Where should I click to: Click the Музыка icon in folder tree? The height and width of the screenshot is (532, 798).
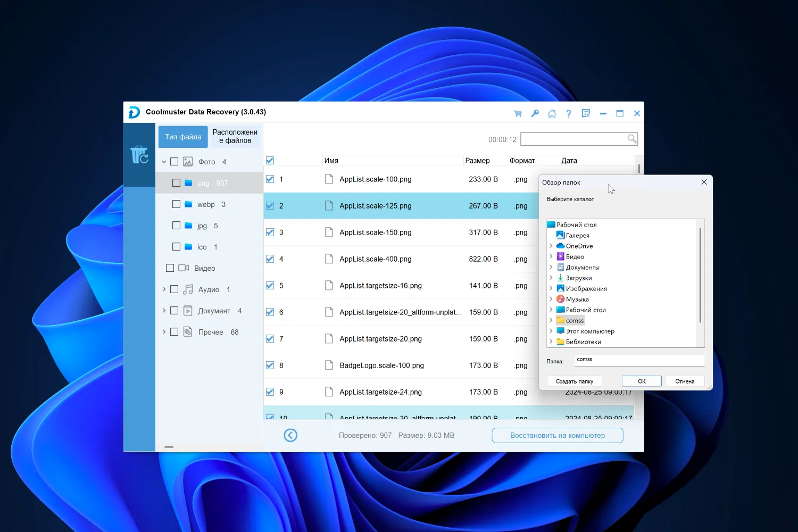pyautogui.click(x=560, y=299)
